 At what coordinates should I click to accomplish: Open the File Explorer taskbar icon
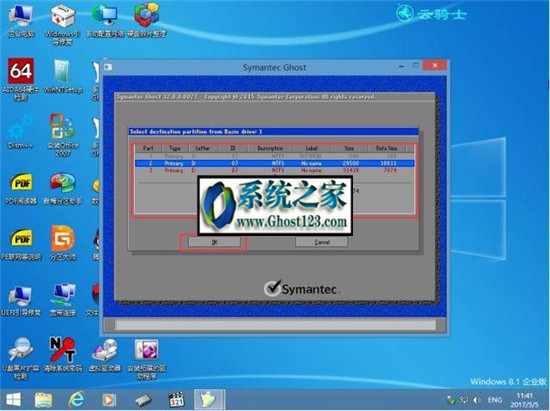coord(43,400)
